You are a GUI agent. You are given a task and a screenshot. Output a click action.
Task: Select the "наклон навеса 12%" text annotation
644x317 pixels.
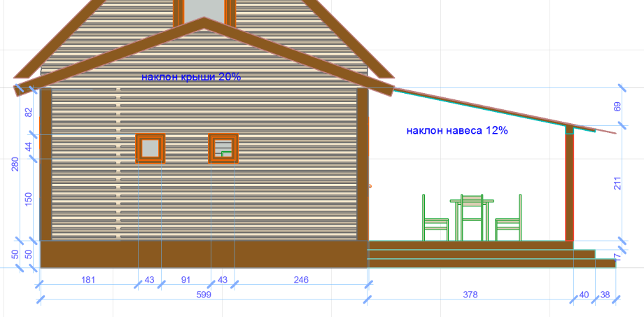(456, 130)
